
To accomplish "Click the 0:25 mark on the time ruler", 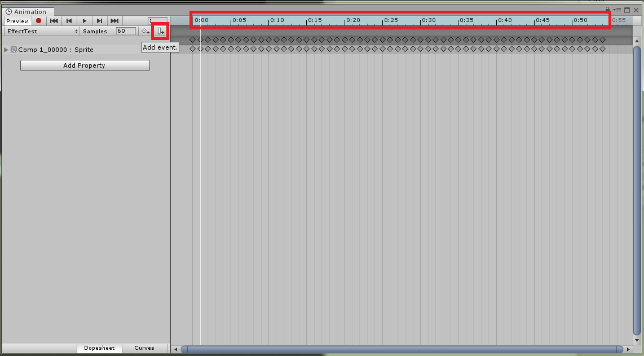I will click(391, 20).
